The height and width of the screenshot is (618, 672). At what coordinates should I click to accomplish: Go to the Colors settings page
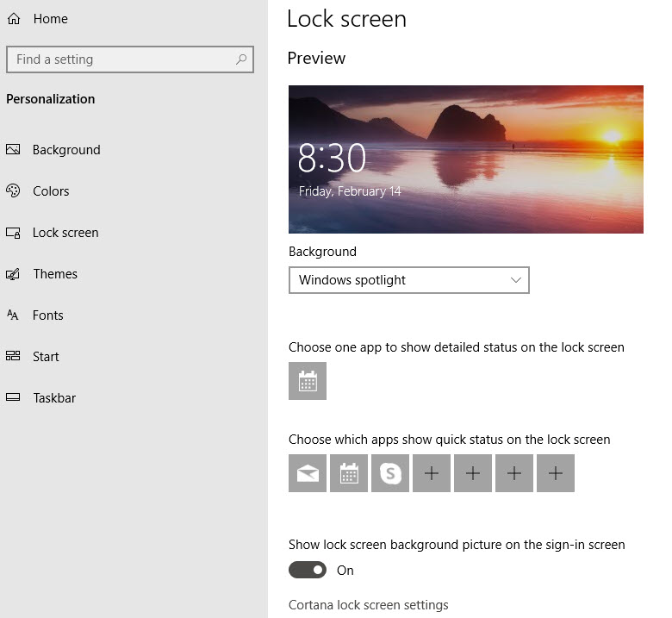50,191
